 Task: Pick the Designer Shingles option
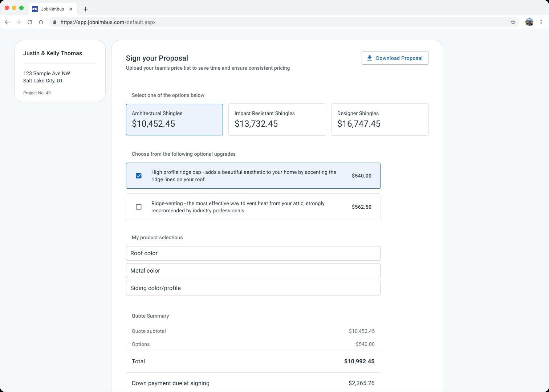coord(380,119)
